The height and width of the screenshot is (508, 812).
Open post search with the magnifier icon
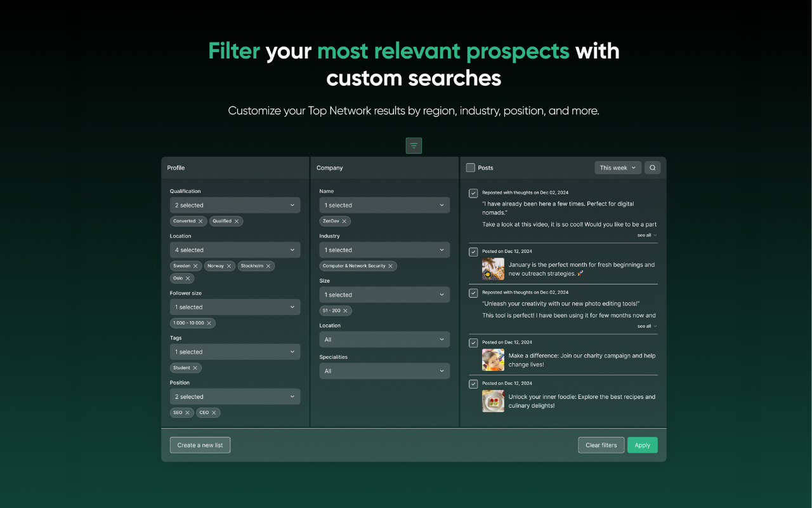653,167
